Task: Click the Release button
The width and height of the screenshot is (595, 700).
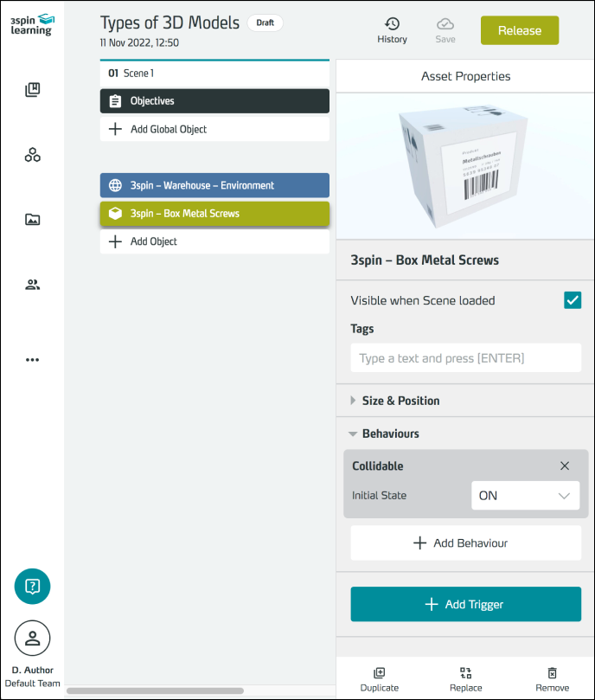Action: pyautogui.click(x=520, y=30)
